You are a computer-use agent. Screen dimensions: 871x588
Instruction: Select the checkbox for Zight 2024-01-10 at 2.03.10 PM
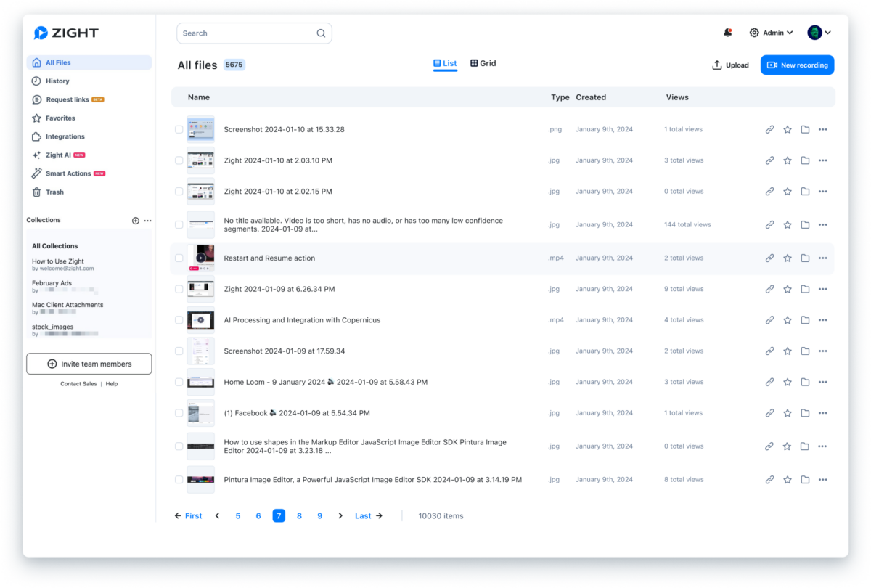[179, 160]
